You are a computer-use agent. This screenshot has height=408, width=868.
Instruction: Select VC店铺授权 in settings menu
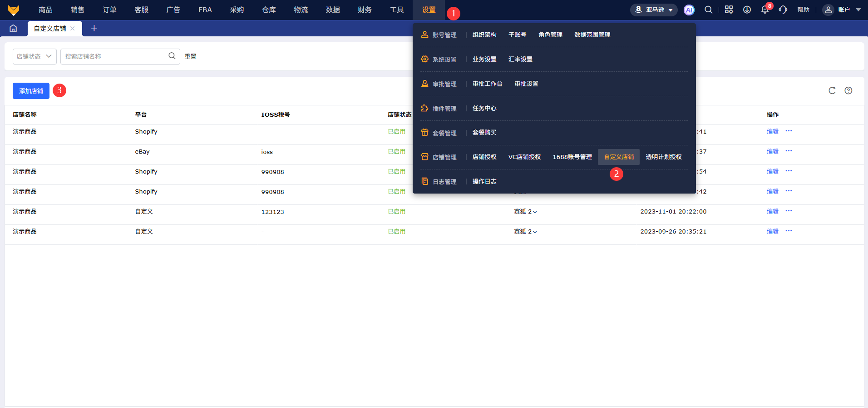click(525, 157)
